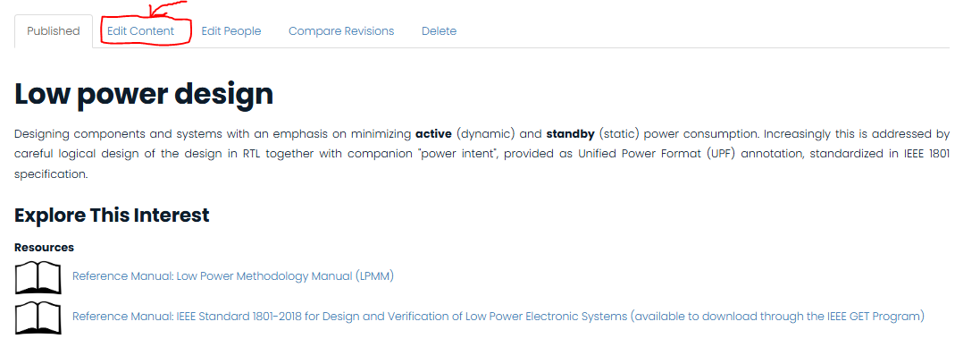Open the Edit Content tab
Screen dimensions: 980x347
[140, 31]
